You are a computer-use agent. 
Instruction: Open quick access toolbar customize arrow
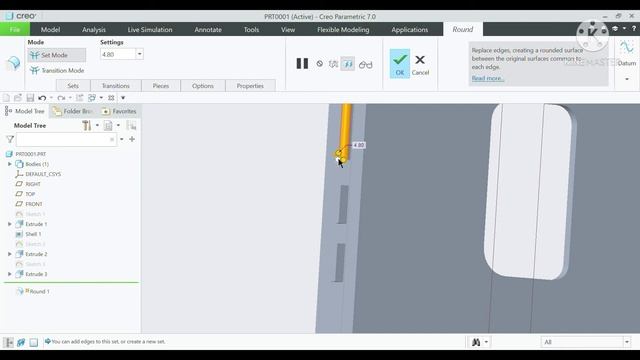123,98
